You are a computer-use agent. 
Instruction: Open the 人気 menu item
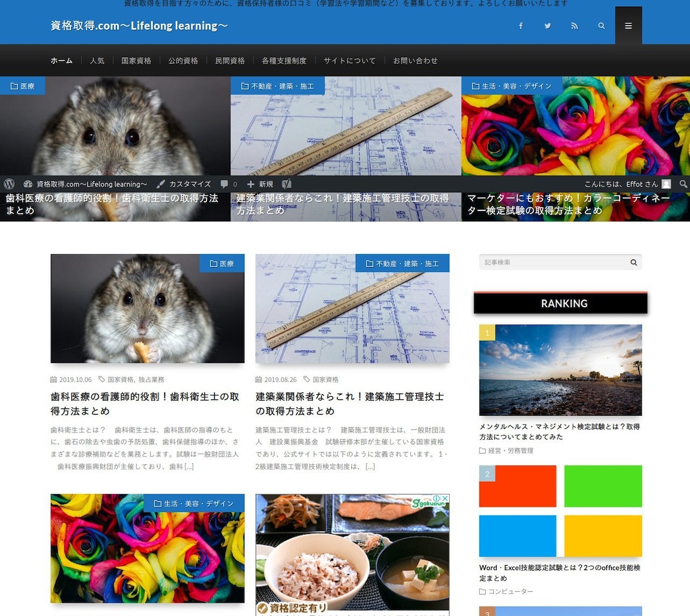point(97,61)
